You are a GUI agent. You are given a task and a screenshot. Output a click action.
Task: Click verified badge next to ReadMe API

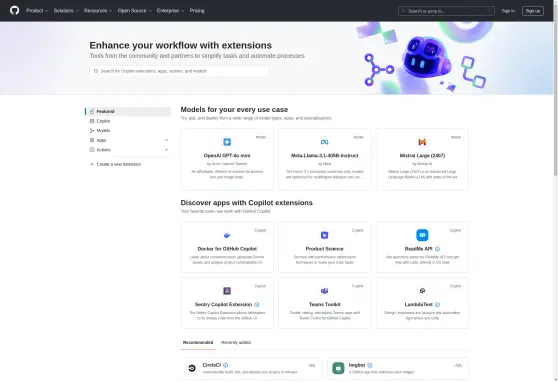437,249
